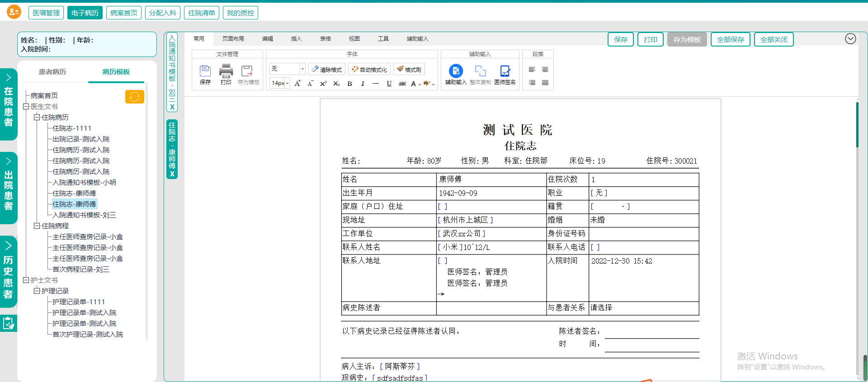Collapse the 护理记录 tree node
This screenshot has width=868, height=382.
click(37, 291)
